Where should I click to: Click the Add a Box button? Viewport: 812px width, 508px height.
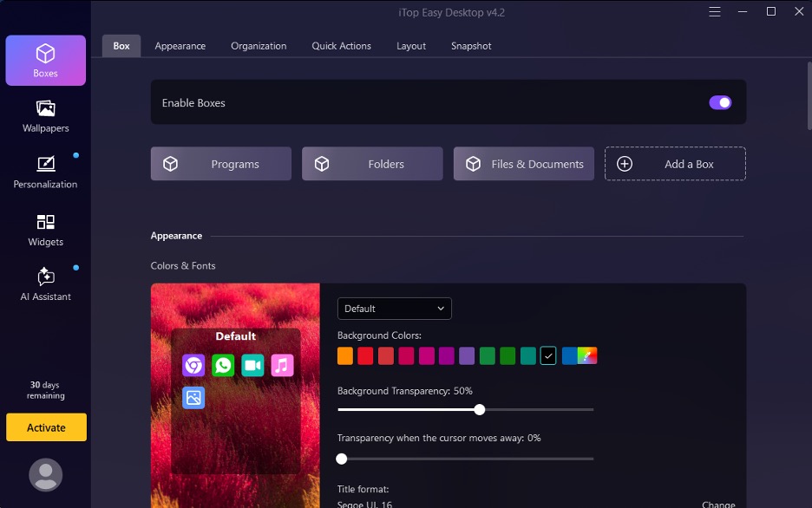(675, 164)
